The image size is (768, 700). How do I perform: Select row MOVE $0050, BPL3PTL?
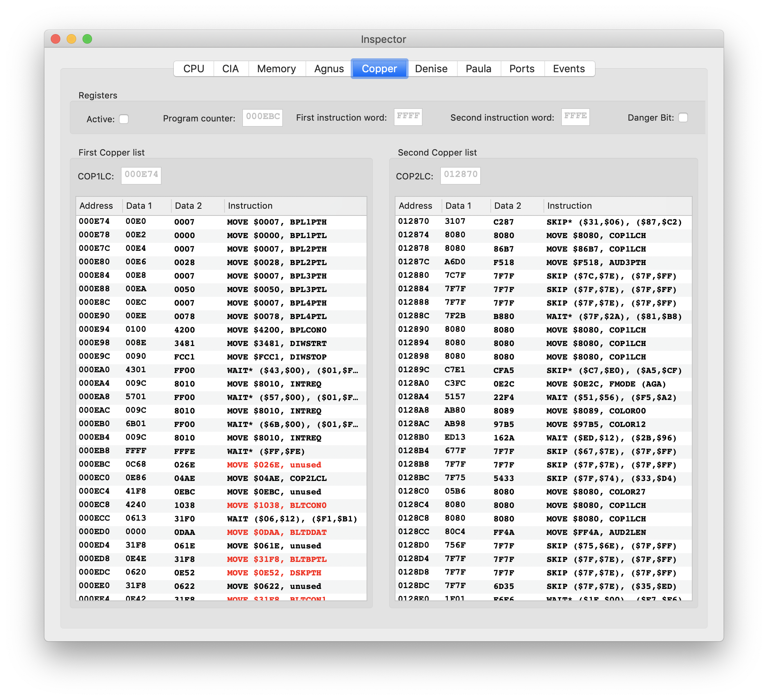click(221, 289)
